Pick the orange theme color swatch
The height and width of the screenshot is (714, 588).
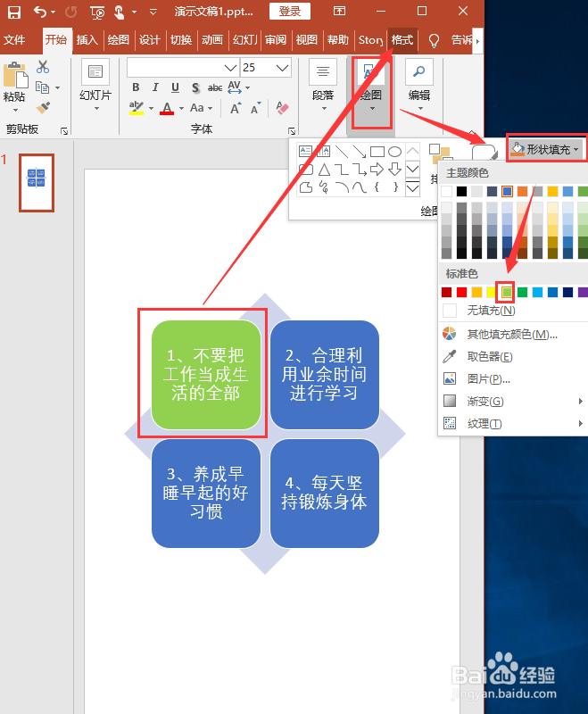522,191
